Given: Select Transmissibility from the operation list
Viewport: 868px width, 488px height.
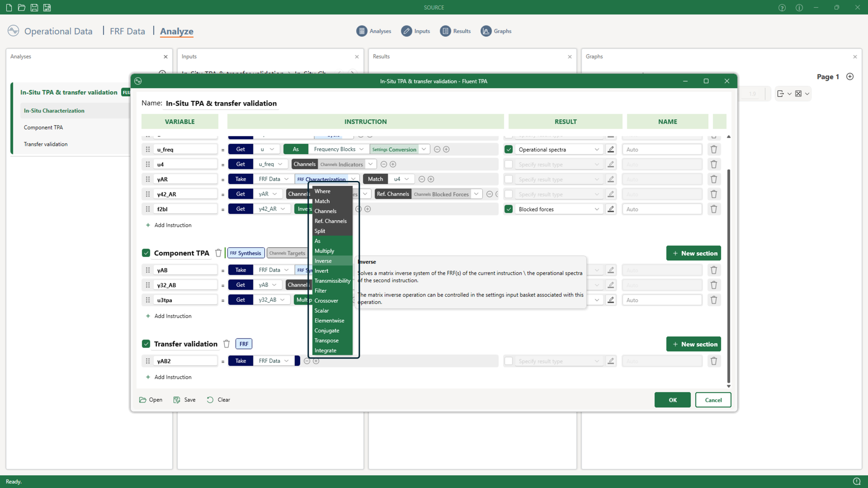Looking at the screenshot, I should [x=332, y=281].
